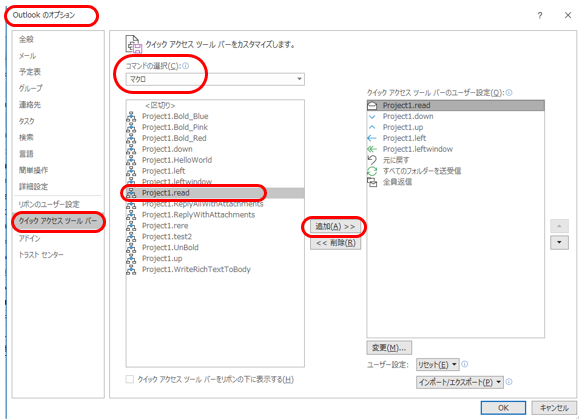579x420 pixels.
Task: Click the macro icon beside Project1.WriteRichTextToBody
Action: tap(131, 270)
